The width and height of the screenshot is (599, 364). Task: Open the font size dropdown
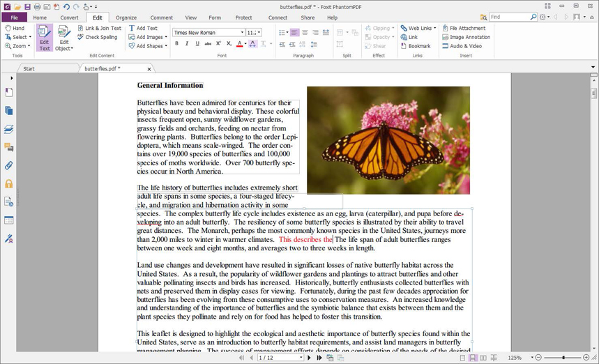click(x=259, y=33)
